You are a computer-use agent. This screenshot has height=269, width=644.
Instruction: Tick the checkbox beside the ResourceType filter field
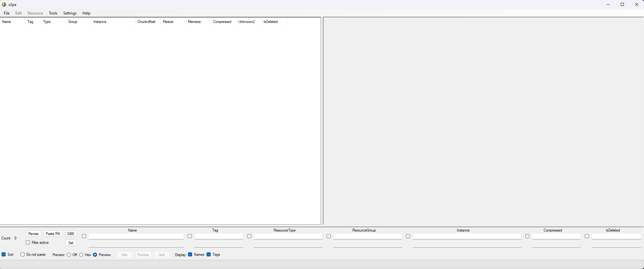pyautogui.click(x=249, y=236)
